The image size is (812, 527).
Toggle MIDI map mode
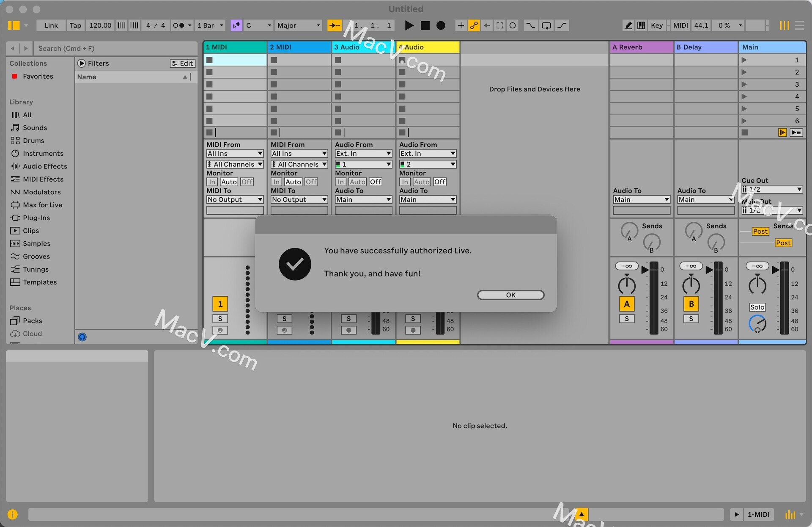pyautogui.click(x=680, y=25)
